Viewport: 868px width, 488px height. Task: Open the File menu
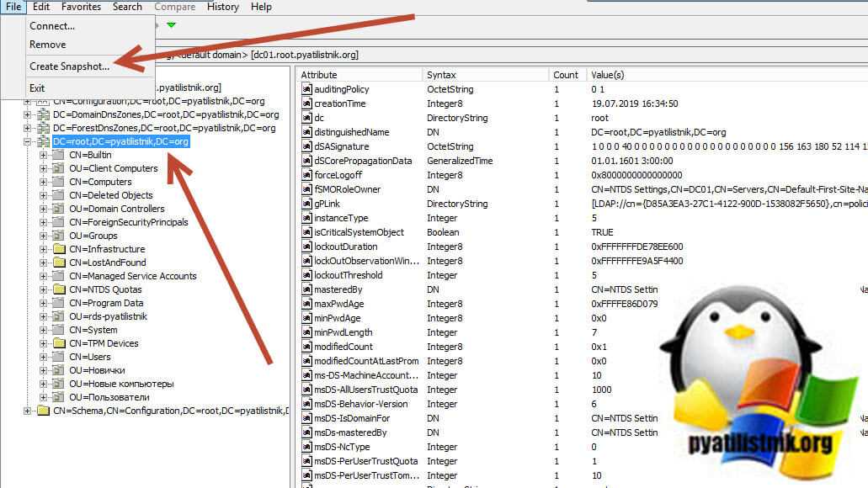coord(13,7)
